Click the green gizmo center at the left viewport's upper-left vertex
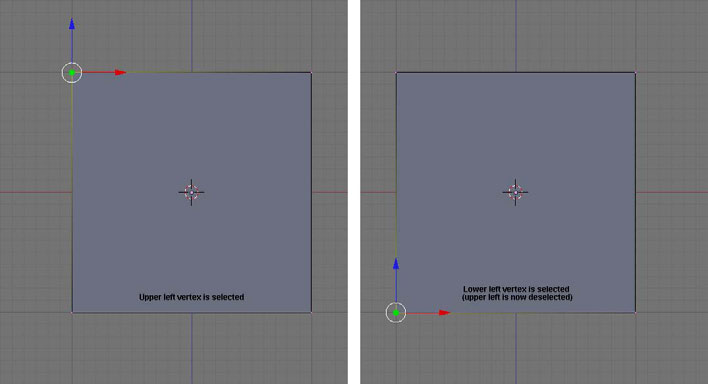Viewport: 708px width, 384px height. click(72, 73)
